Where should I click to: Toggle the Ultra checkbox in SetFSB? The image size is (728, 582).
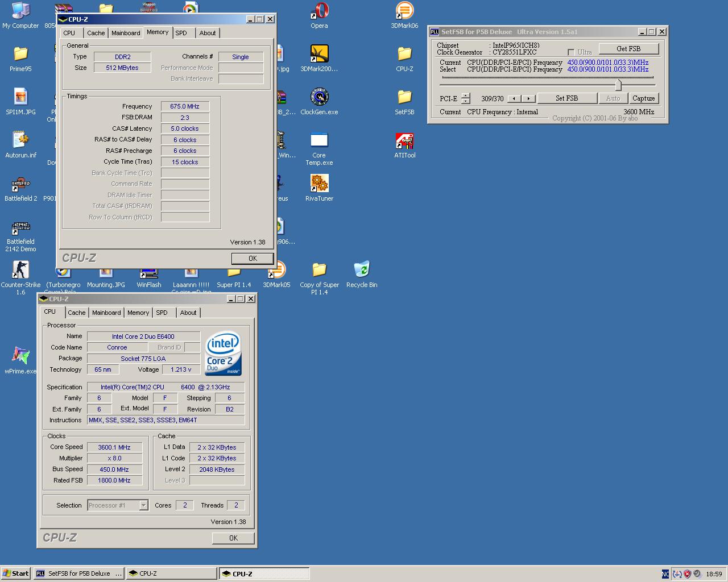tap(571, 52)
